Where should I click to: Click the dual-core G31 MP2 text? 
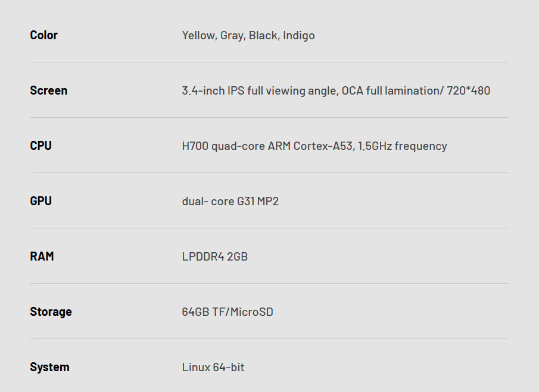[230, 202]
